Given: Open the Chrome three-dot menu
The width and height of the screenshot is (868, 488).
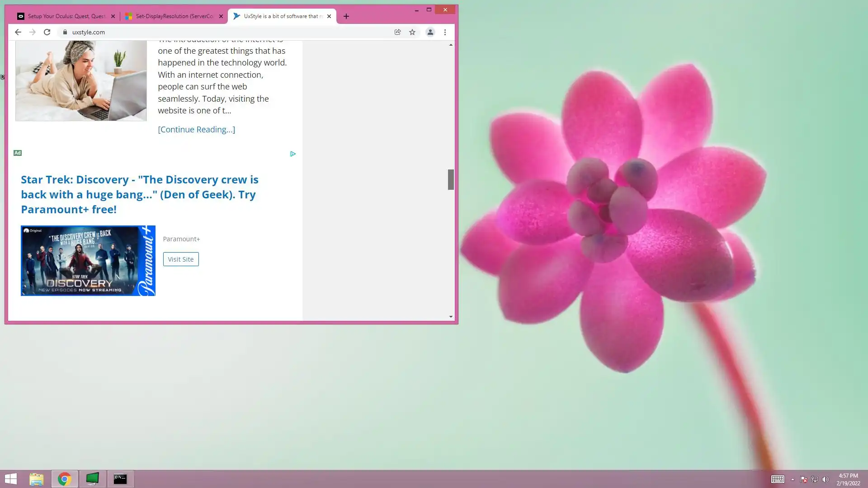Looking at the screenshot, I should (x=445, y=32).
